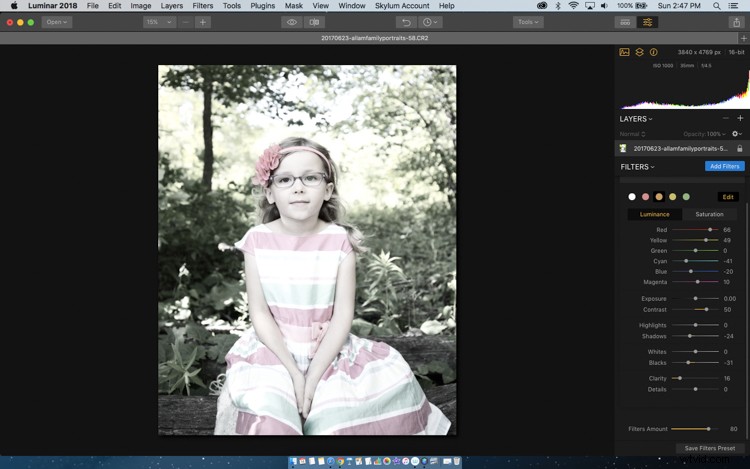The width and height of the screenshot is (750, 469).
Task: Show the image info icon
Action: 653,52
